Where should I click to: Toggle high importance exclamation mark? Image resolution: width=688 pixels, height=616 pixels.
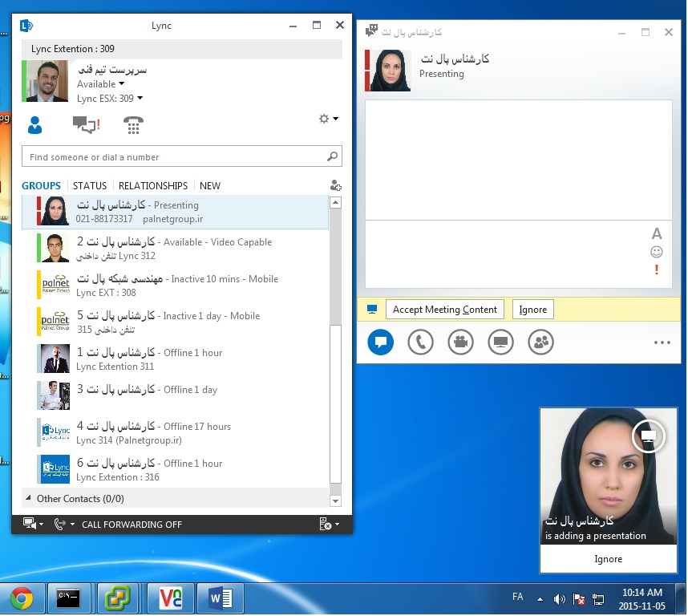coord(657,269)
